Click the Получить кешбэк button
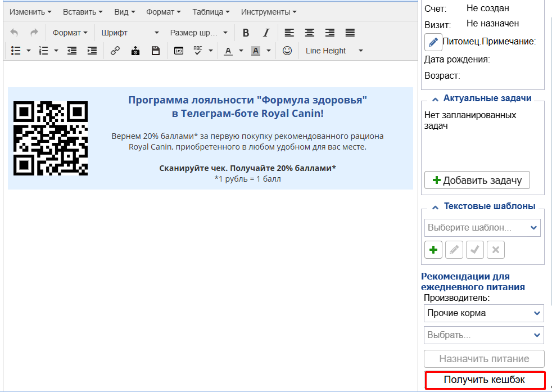Screen dimensions: 552x392 coord(485,380)
